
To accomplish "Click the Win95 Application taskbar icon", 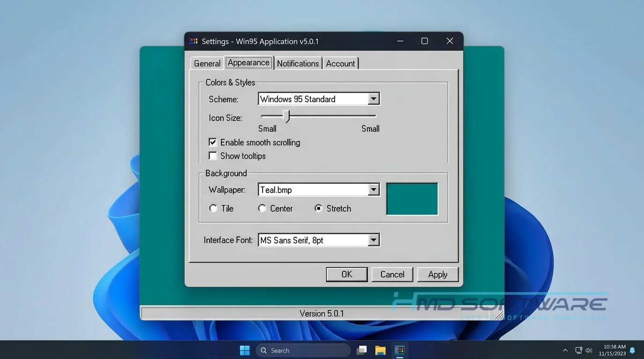I will point(399,350).
